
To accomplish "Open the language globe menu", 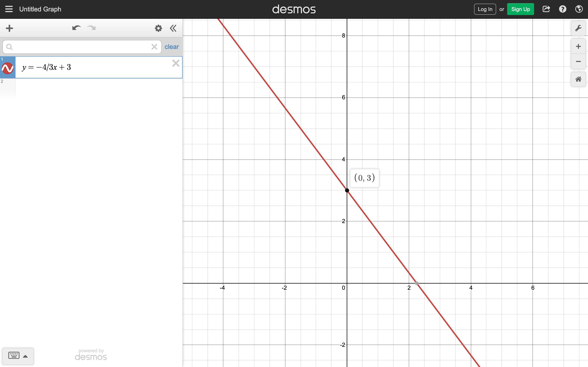I will [x=579, y=9].
